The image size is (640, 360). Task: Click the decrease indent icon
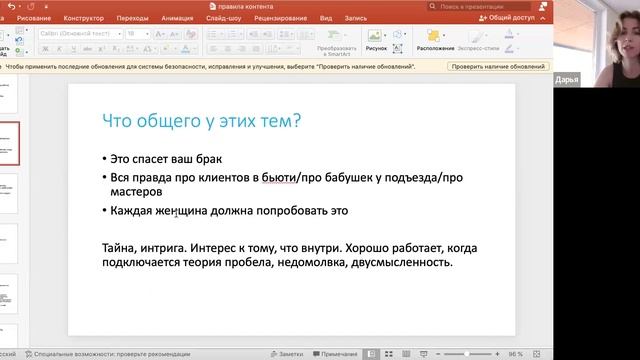pyautogui.click(x=253, y=34)
